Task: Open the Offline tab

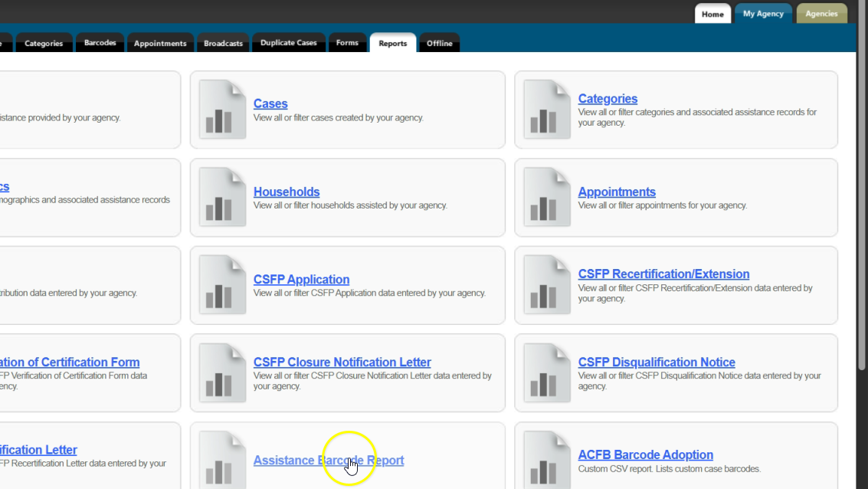Action: [440, 44]
